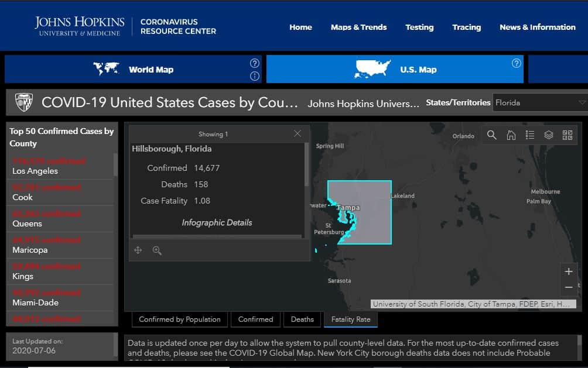Viewport: 588px width, 368px height.
Task: Click the Orlando label on the map
Action: click(463, 136)
